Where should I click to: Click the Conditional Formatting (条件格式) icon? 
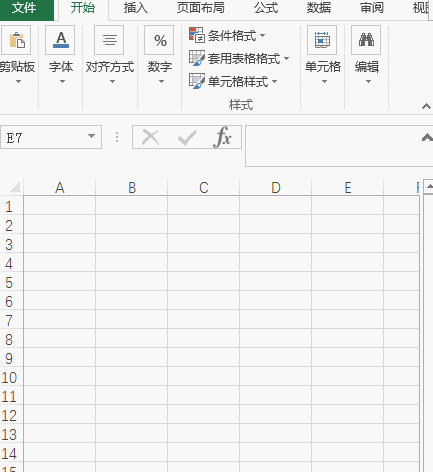click(x=197, y=35)
